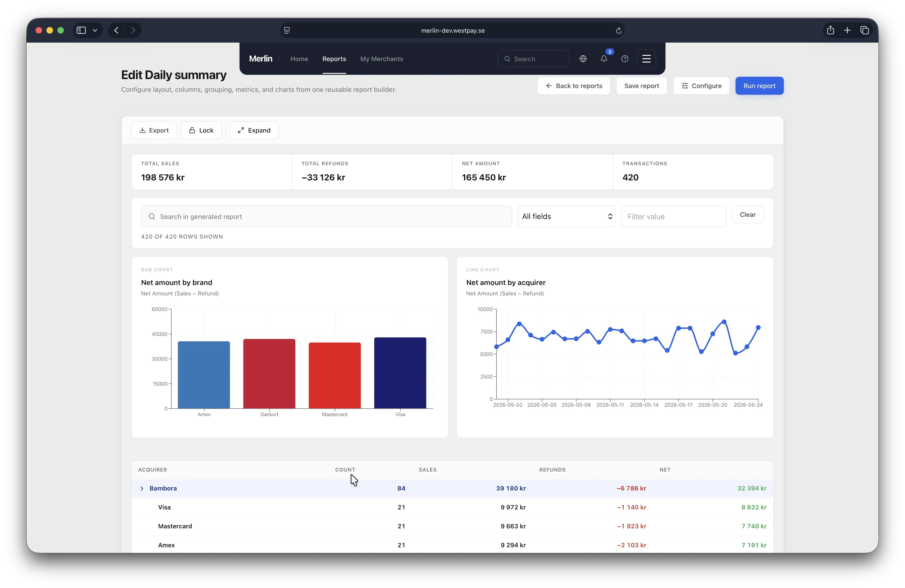The image size is (905, 588).
Task: Open a new Safari tab
Action: pyautogui.click(x=847, y=31)
